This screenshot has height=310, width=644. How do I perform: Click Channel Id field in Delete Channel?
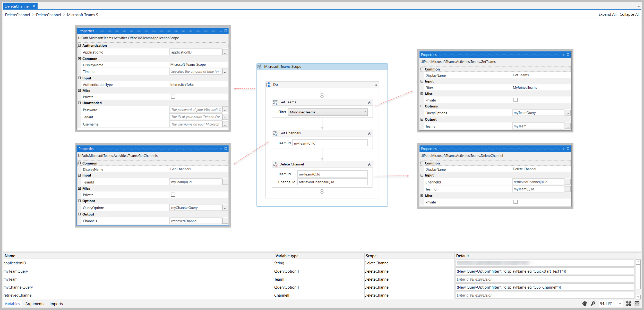(x=332, y=182)
